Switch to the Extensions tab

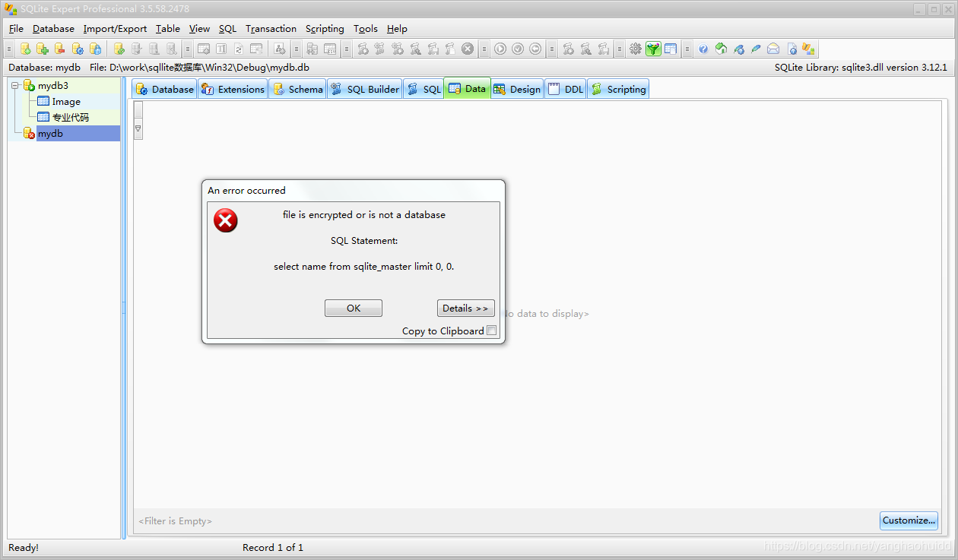point(233,89)
